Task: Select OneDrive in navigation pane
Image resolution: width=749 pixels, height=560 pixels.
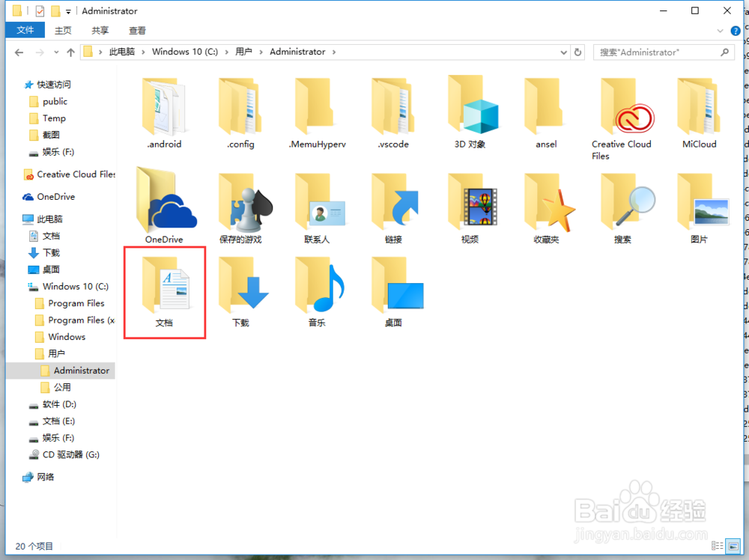Action: [55, 197]
